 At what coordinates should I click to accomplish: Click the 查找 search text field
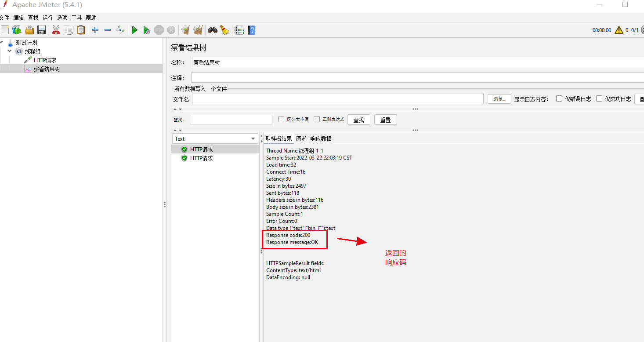(x=231, y=120)
